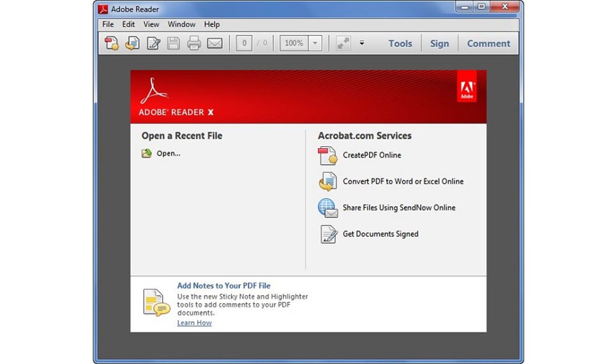Viewport: 613px width, 364px height.
Task: Open the zoom percentage dropdown arrow
Action: [x=315, y=43]
